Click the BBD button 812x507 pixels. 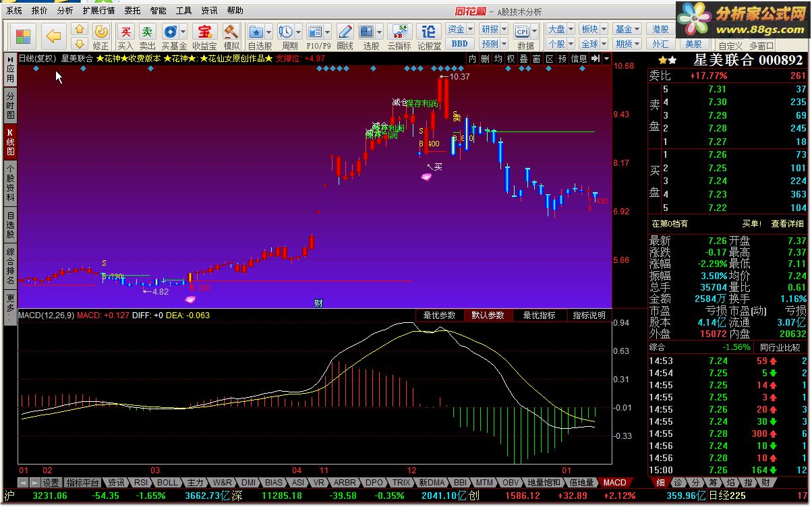tap(460, 44)
